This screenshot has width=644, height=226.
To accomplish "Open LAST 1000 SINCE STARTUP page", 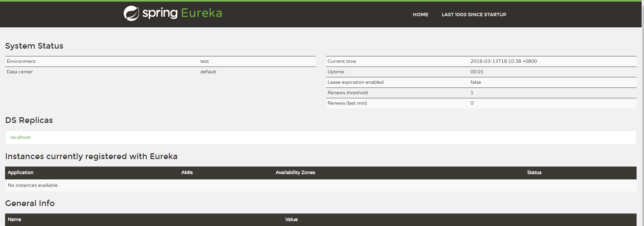I will pos(474,15).
